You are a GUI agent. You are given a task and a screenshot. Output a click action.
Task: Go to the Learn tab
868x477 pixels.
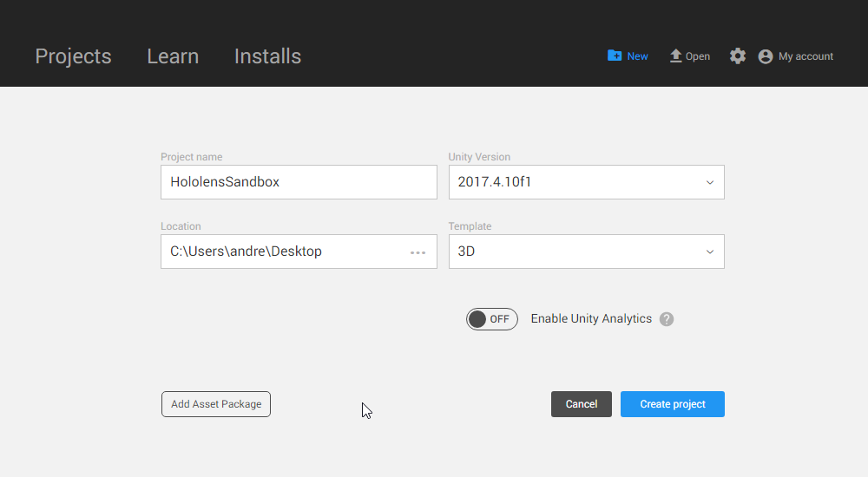click(x=173, y=56)
